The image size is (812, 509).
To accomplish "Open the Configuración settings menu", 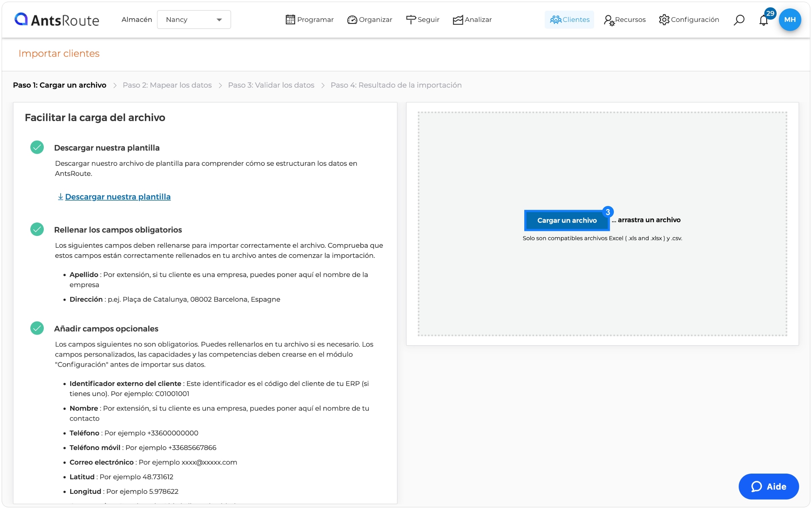I will click(x=689, y=20).
